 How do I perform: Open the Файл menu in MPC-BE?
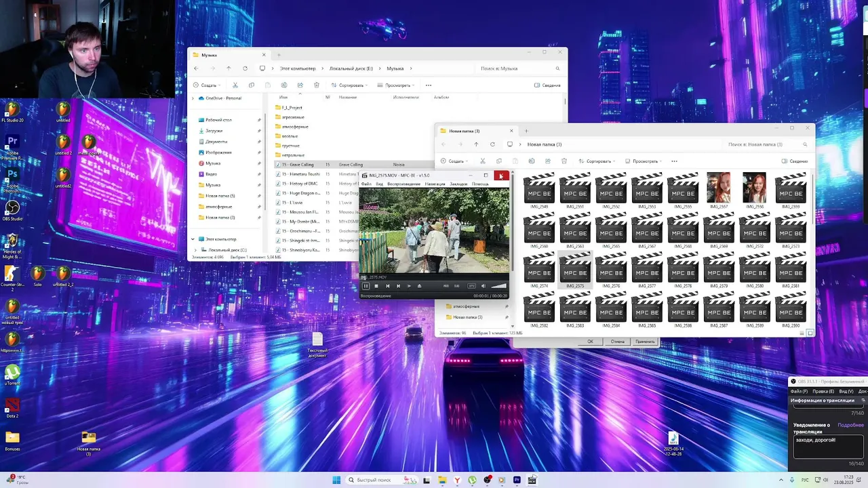[366, 184]
